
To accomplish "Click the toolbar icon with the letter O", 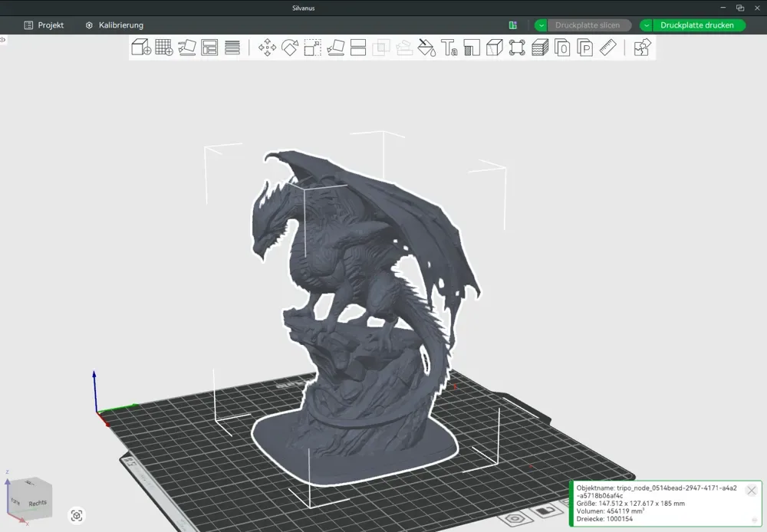I will [562, 48].
